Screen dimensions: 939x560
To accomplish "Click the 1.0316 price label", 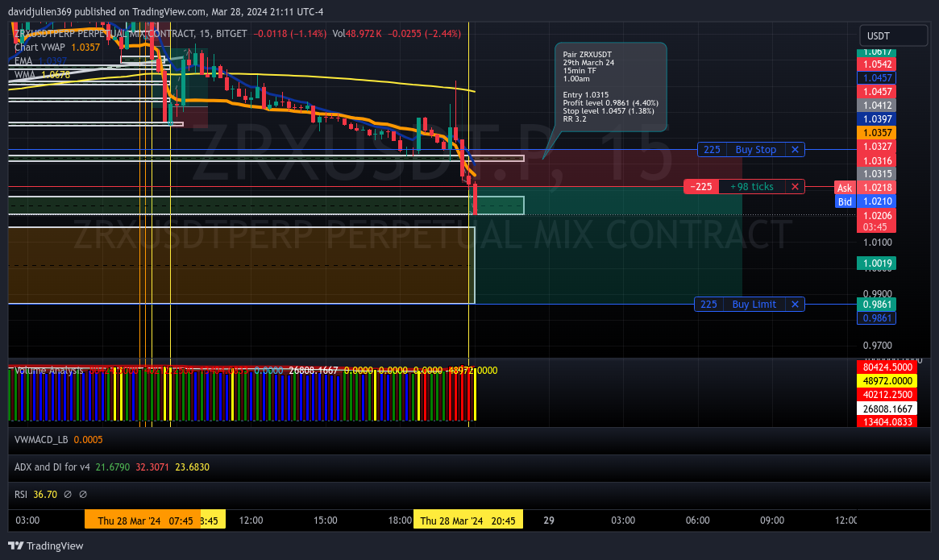I will click(877, 160).
